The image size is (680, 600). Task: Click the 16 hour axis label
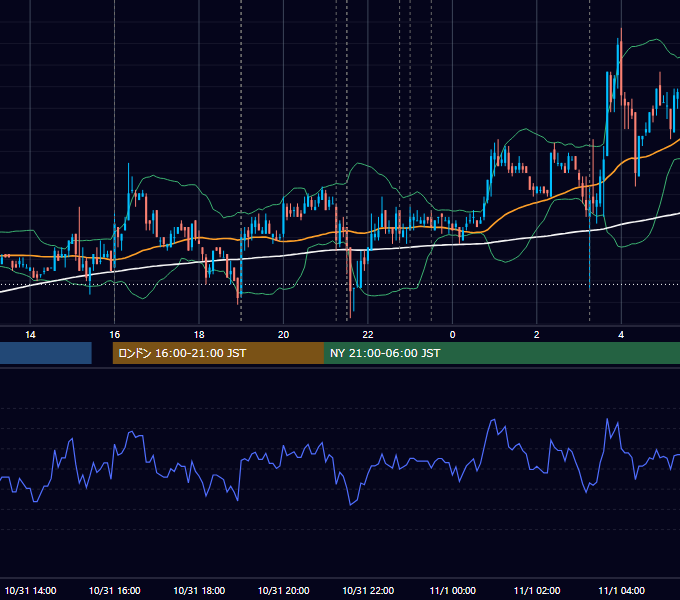(114, 335)
